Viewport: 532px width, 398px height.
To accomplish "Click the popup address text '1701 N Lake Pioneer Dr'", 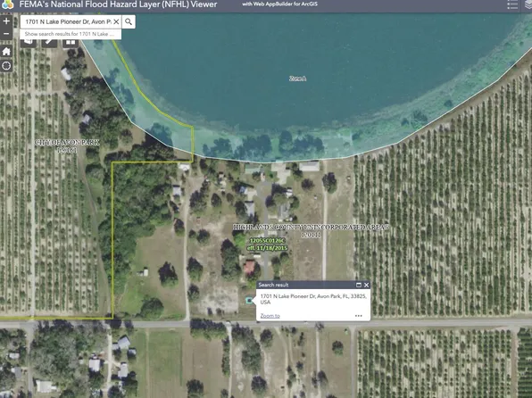I will [288, 296].
